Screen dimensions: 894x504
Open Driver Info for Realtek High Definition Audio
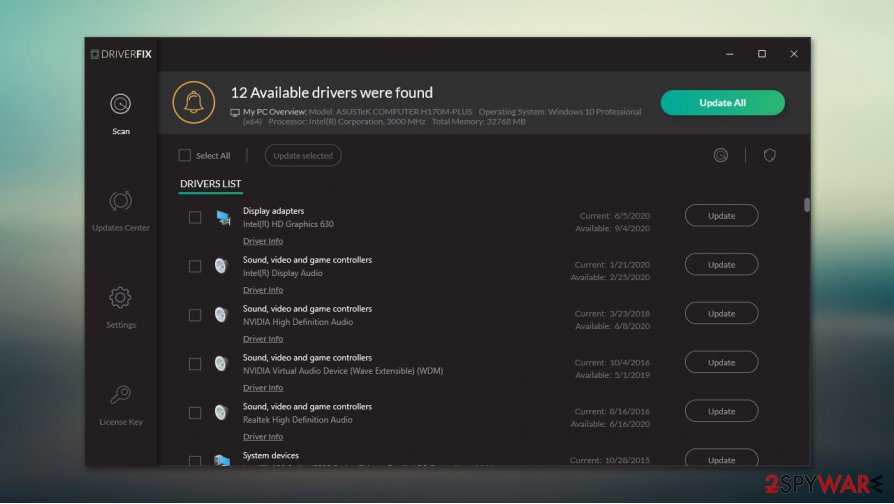coord(263,437)
